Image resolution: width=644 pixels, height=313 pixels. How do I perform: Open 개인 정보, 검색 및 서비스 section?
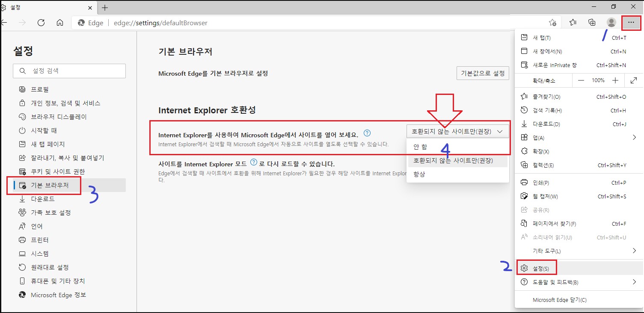69,103
